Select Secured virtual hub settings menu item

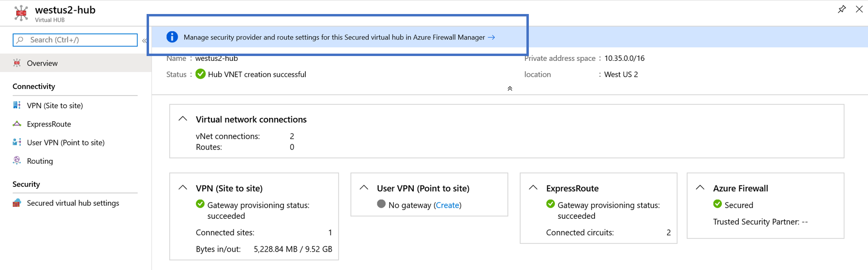point(73,203)
